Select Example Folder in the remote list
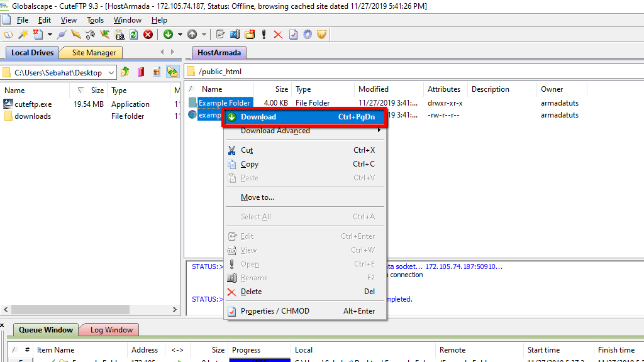Viewport: 644px width, 362px height. (x=225, y=103)
